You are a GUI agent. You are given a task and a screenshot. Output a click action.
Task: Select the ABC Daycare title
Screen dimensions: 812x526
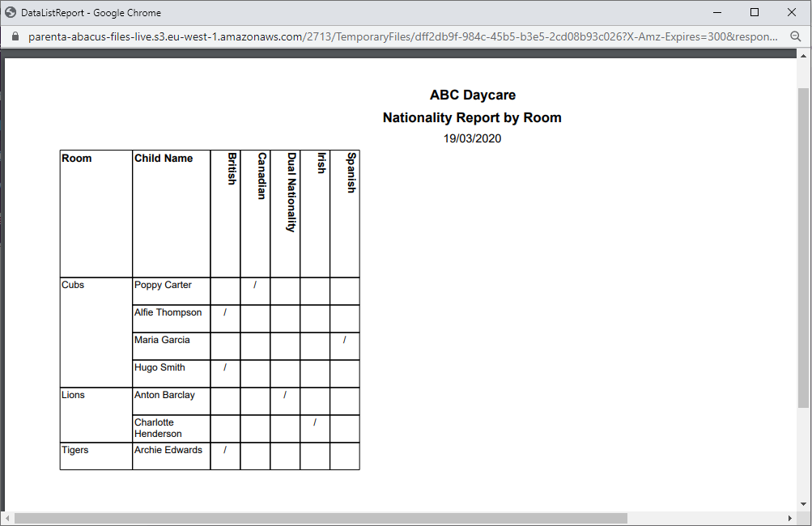(472, 95)
